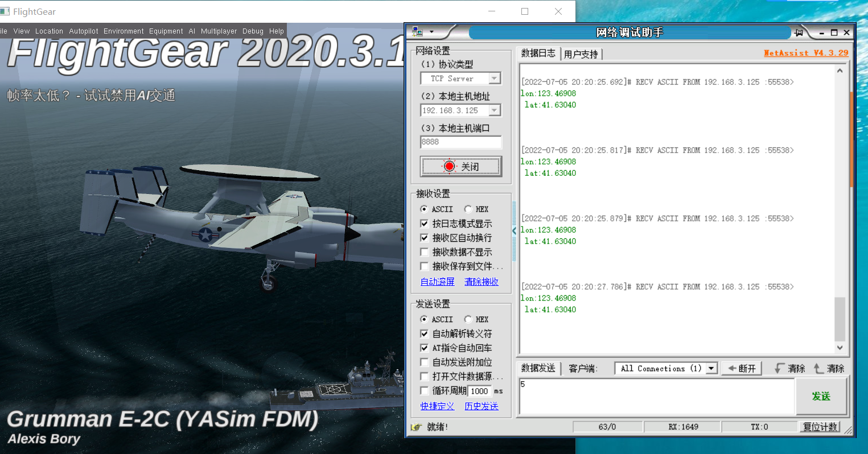Open FlightGear Debug menu
This screenshot has height=454, width=868.
(x=253, y=31)
